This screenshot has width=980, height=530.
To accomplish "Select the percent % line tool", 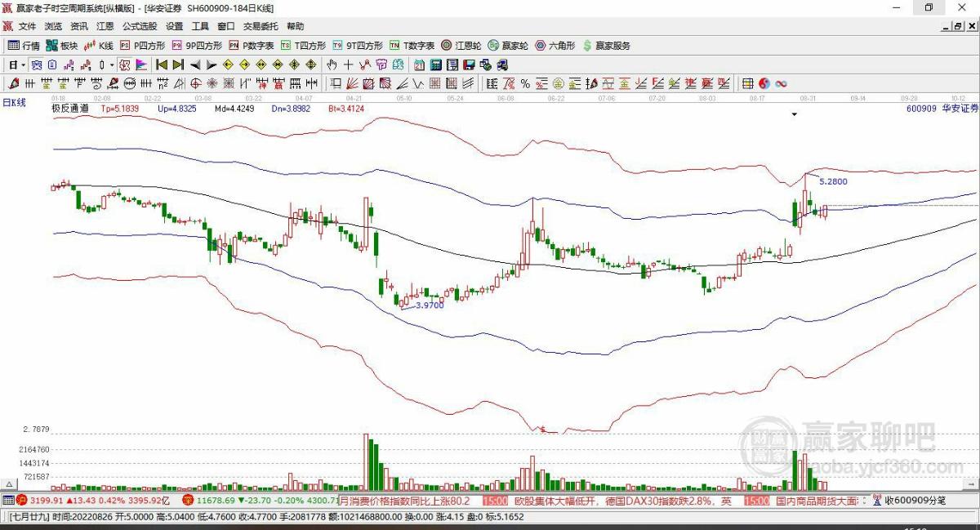I will point(525,82).
